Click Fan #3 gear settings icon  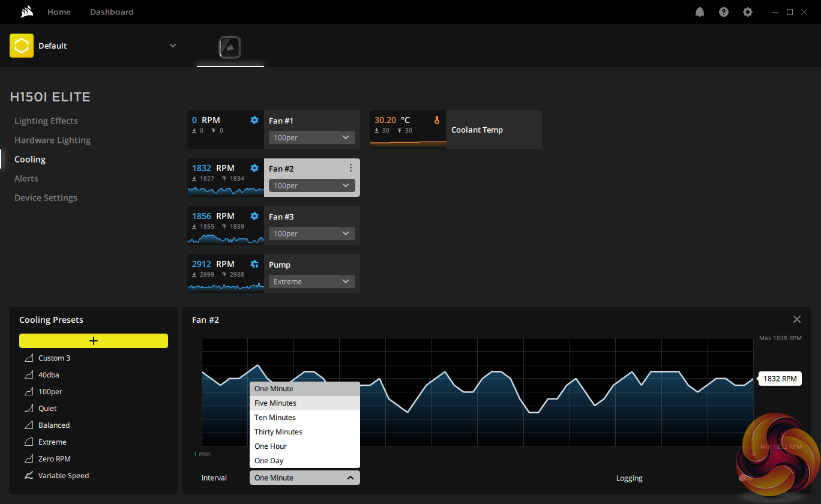click(254, 216)
